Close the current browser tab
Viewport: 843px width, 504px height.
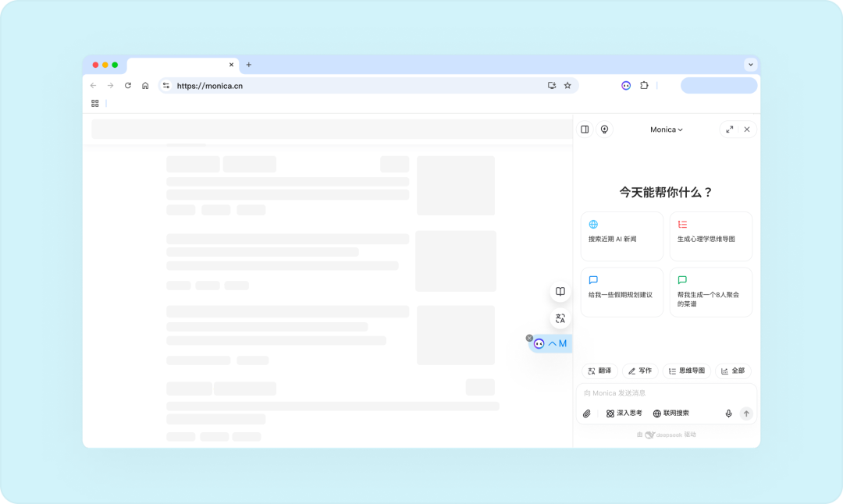coord(231,65)
